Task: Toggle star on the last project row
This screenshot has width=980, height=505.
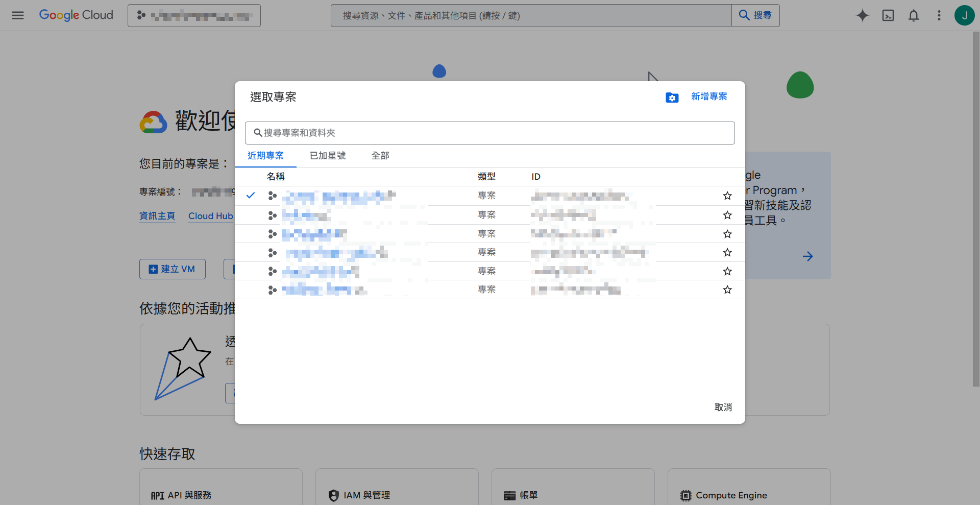Action: (x=727, y=290)
